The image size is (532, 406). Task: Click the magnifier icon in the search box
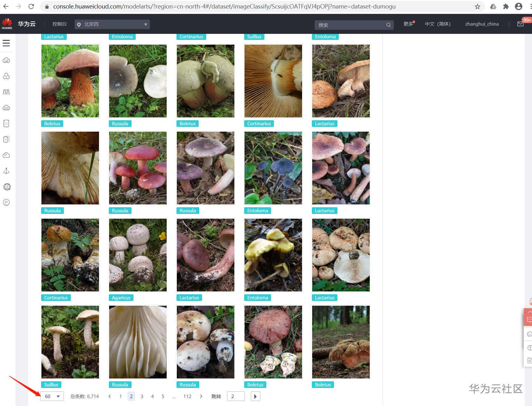[388, 25]
